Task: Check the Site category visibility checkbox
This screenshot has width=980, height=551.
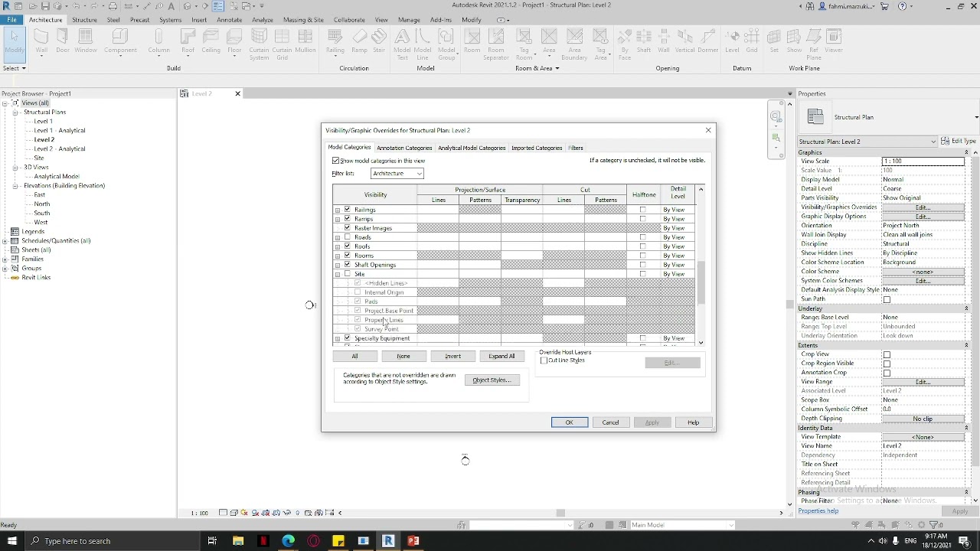Action: (348, 274)
